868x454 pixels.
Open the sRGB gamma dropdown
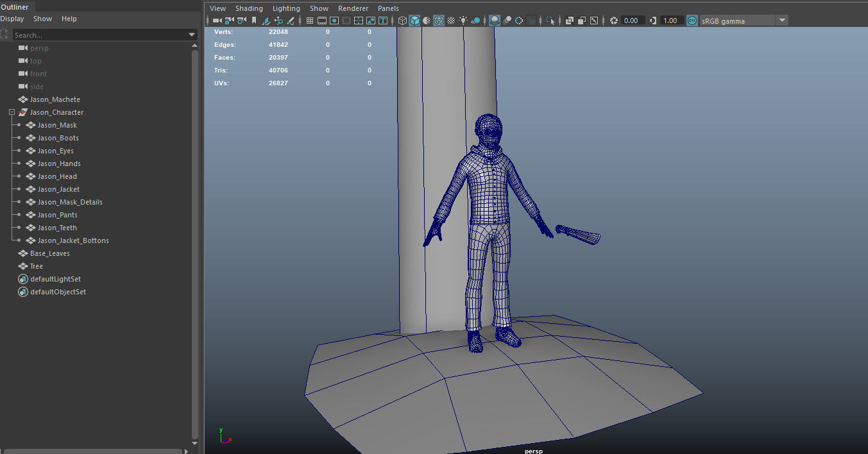pyautogui.click(x=744, y=21)
